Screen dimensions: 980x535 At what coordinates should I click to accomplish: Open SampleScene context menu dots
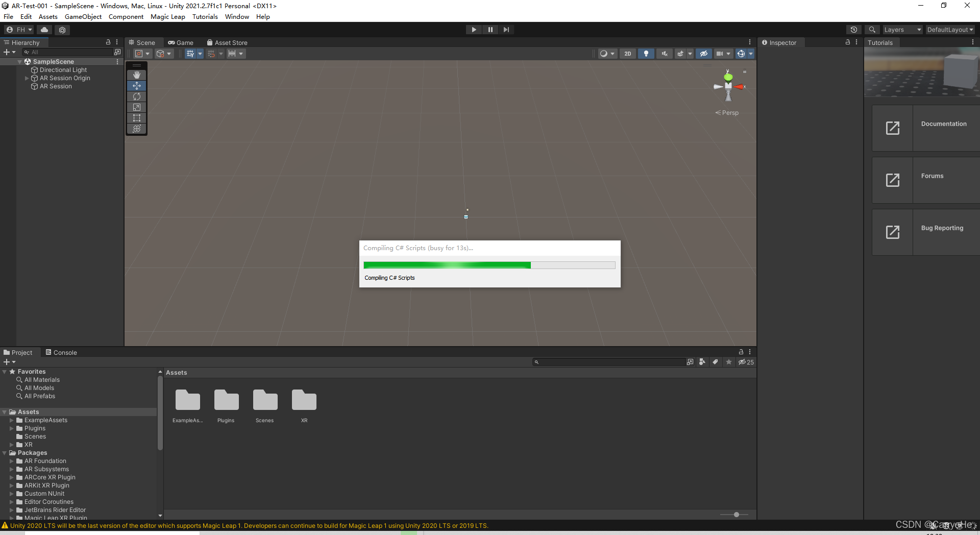(x=117, y=62)
